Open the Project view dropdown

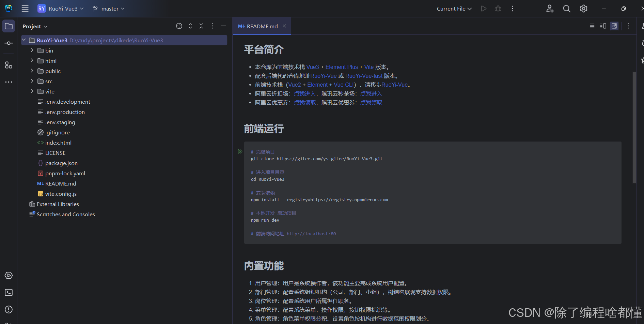tap(35, 26)
